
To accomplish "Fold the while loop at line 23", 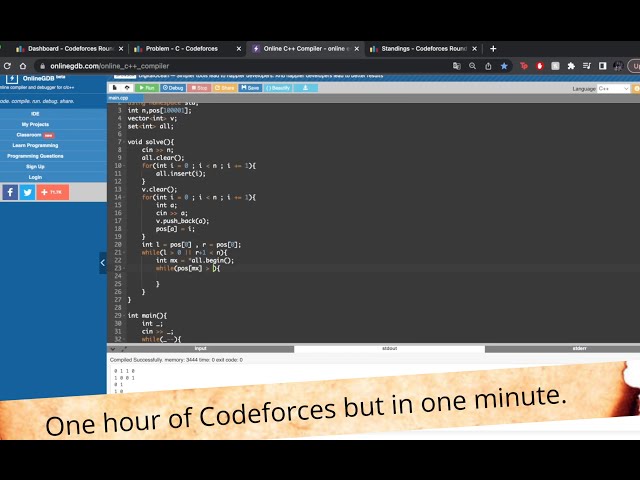I will tap(124, 269).
